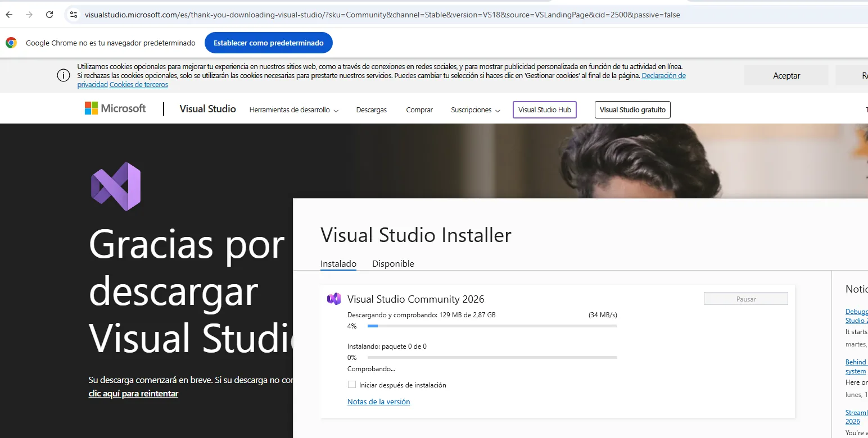Screen dimensions: 868x438
Task: Click the Instalando: paquete 0 de 0 text
Action: [387, 346]
